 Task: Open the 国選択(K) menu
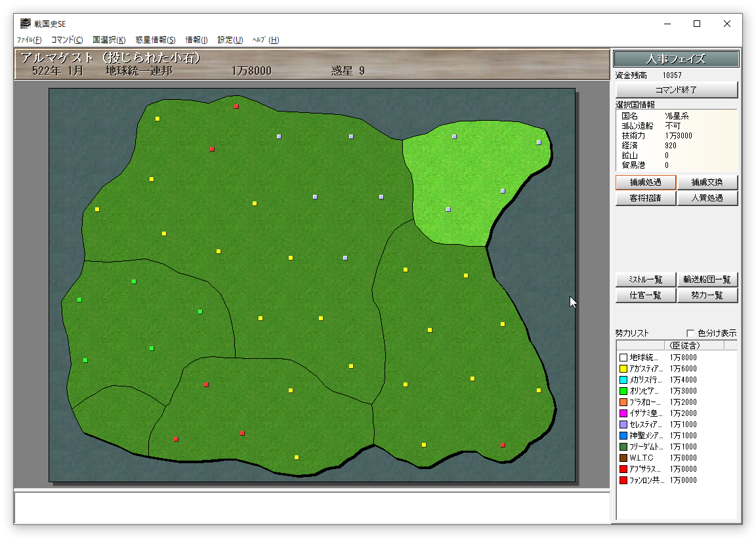[109, 40]
